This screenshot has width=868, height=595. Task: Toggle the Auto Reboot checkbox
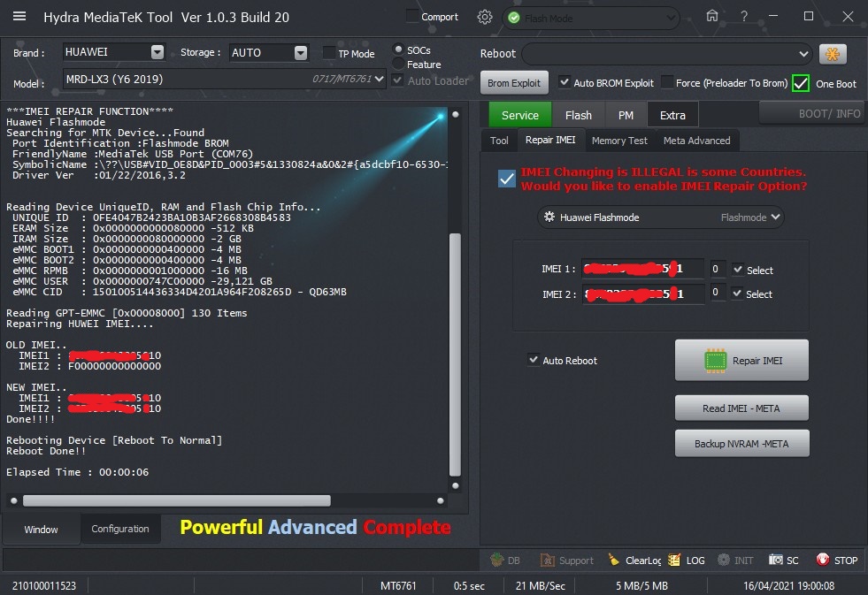(533, 360)
